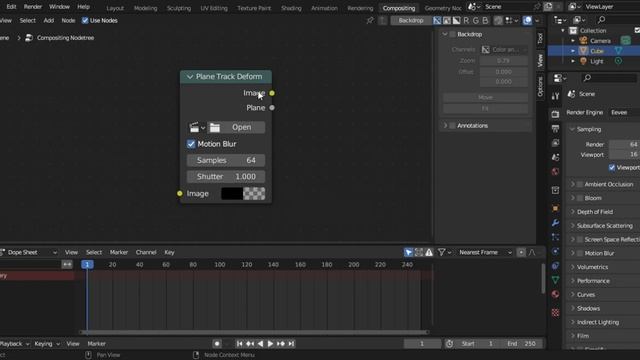Jump to the first frame in playback controls
Viewport: 640px width, 360px height.
[240, 344]
